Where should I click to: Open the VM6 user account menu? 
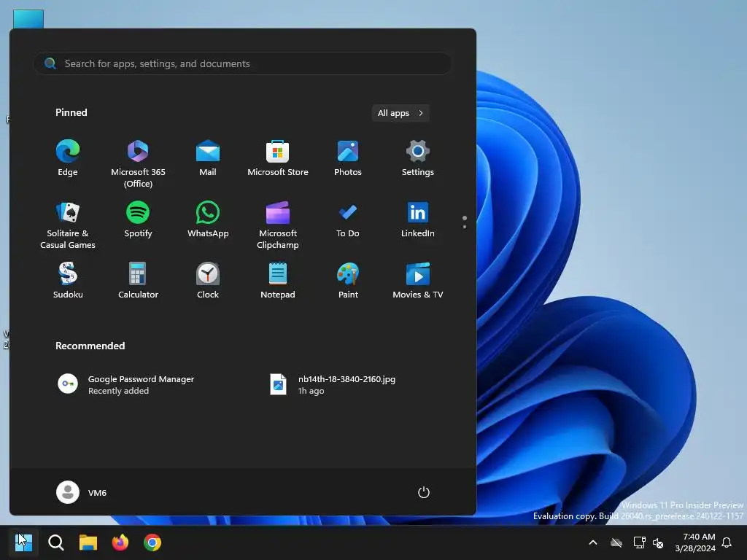click(x=82, y=492)
